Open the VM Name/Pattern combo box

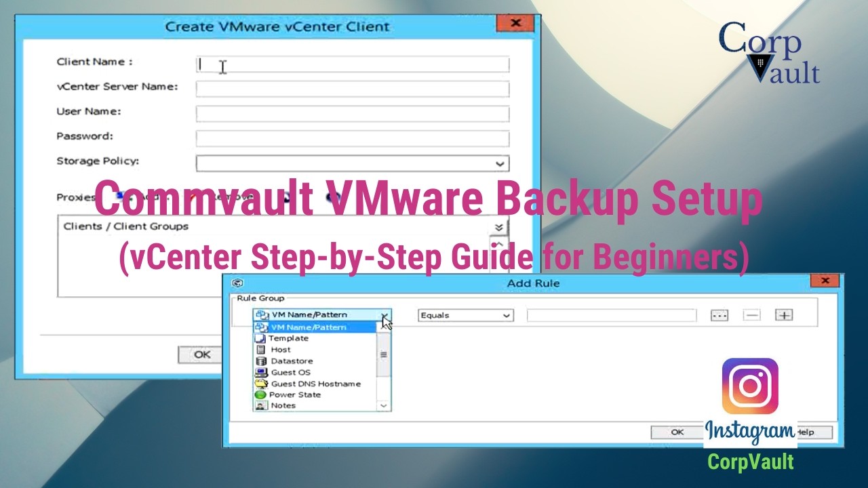pos(321,315)
